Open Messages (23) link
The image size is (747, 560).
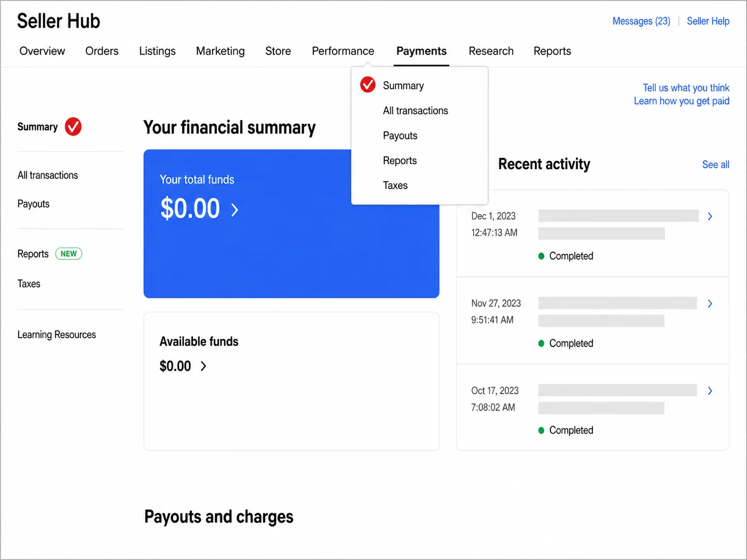pyautogui.click(x=641, y=21)
